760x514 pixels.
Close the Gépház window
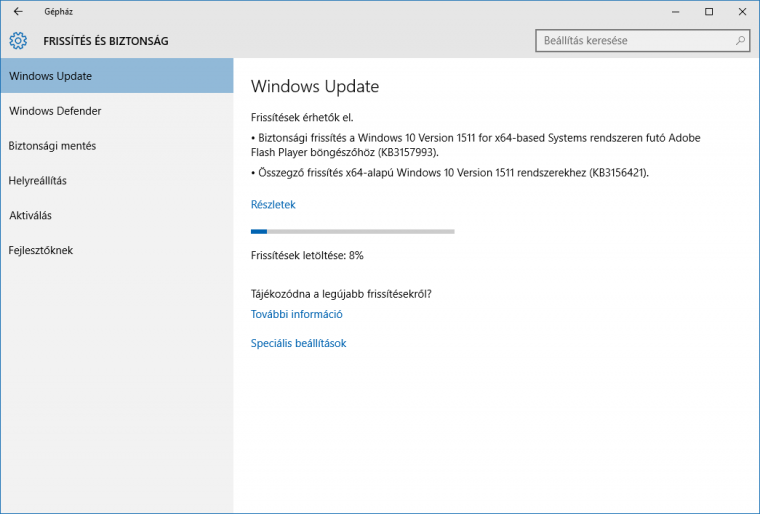742,12
